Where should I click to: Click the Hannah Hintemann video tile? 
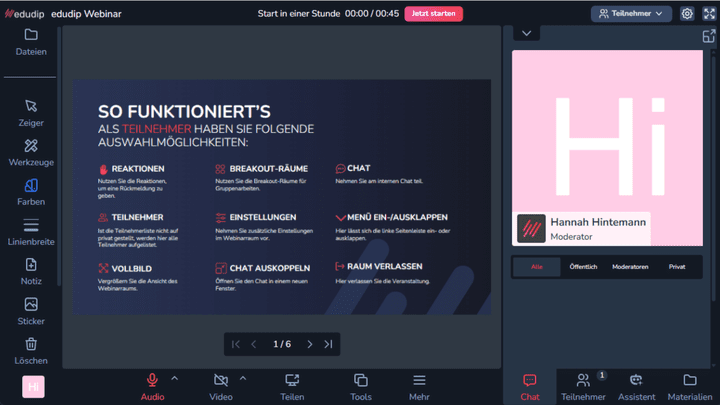tap(607, 148)
